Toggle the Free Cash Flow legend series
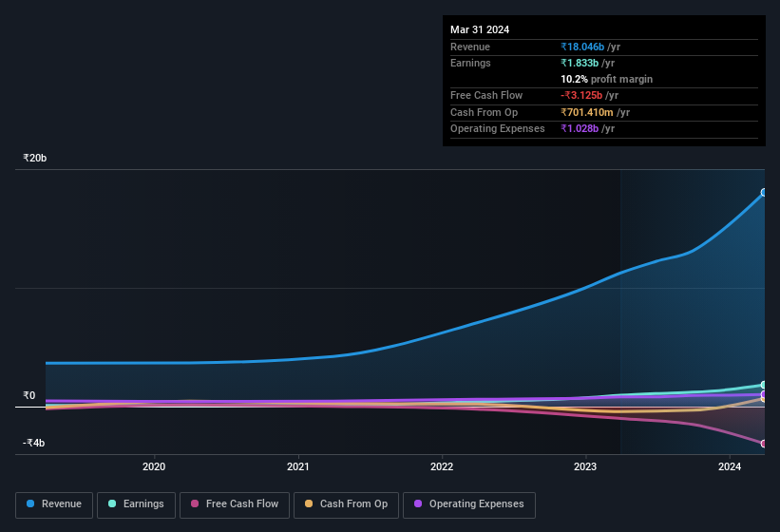 tap(235, 505)
